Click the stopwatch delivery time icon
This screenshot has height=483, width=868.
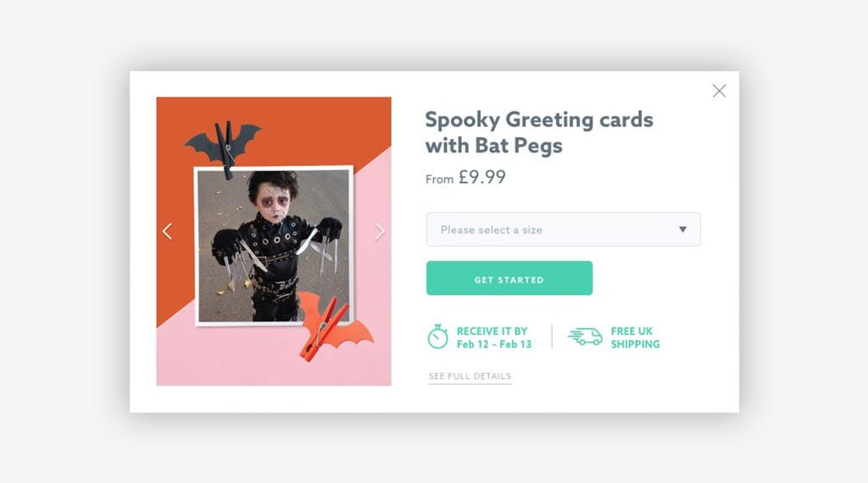coord(437,336)
